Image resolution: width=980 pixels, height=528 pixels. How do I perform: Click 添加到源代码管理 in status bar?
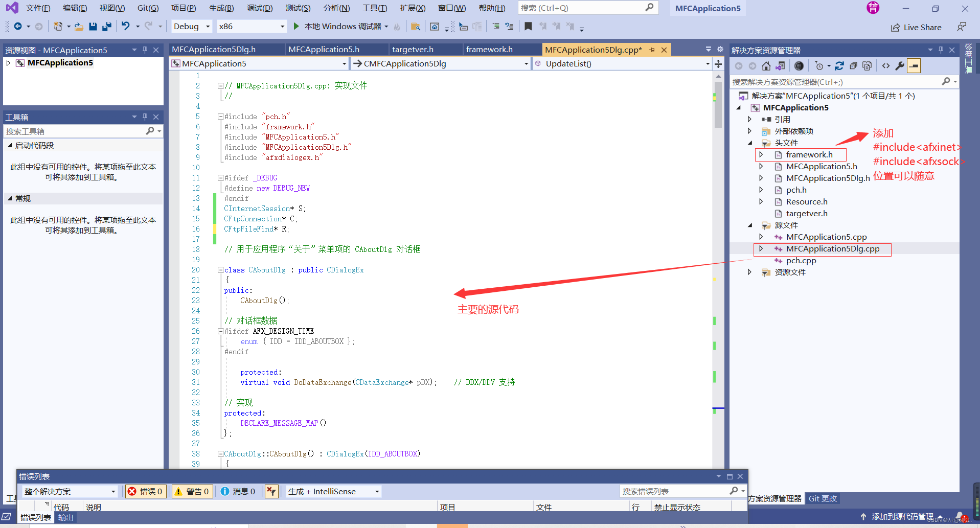[902, 517]
